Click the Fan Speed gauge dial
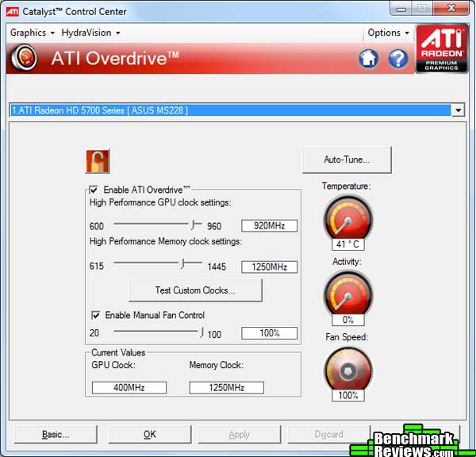476x457 pixels. (348, 369)
